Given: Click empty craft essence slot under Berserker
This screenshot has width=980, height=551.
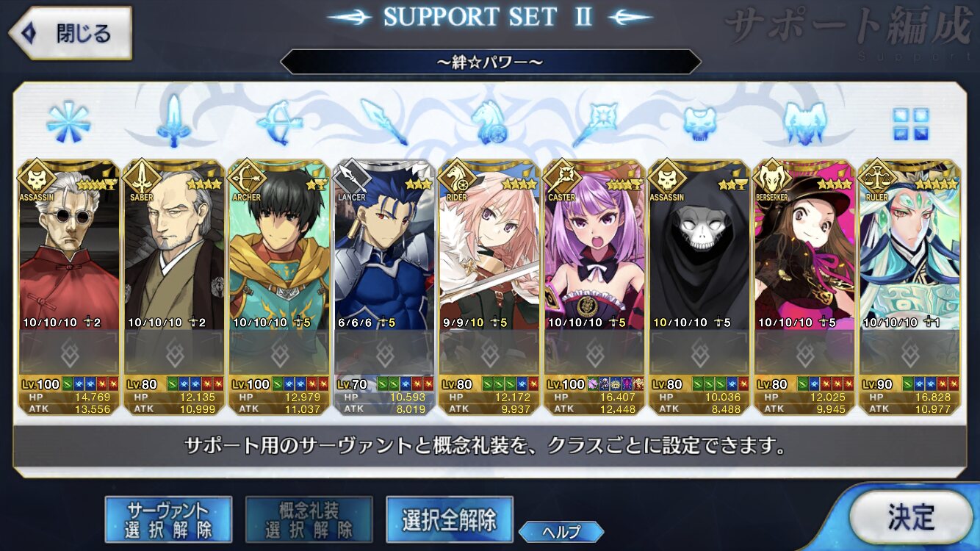Looking at the screenshot, I should coord(804,353).
